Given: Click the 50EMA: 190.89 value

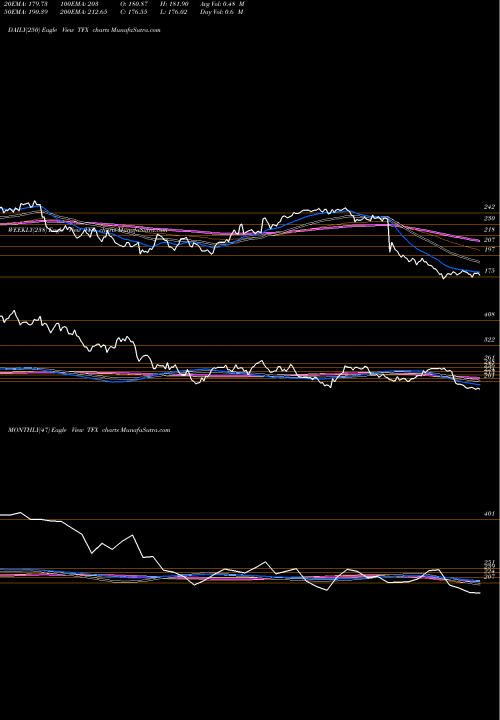Looking at the screenshot, I should [x=26, y=12].
